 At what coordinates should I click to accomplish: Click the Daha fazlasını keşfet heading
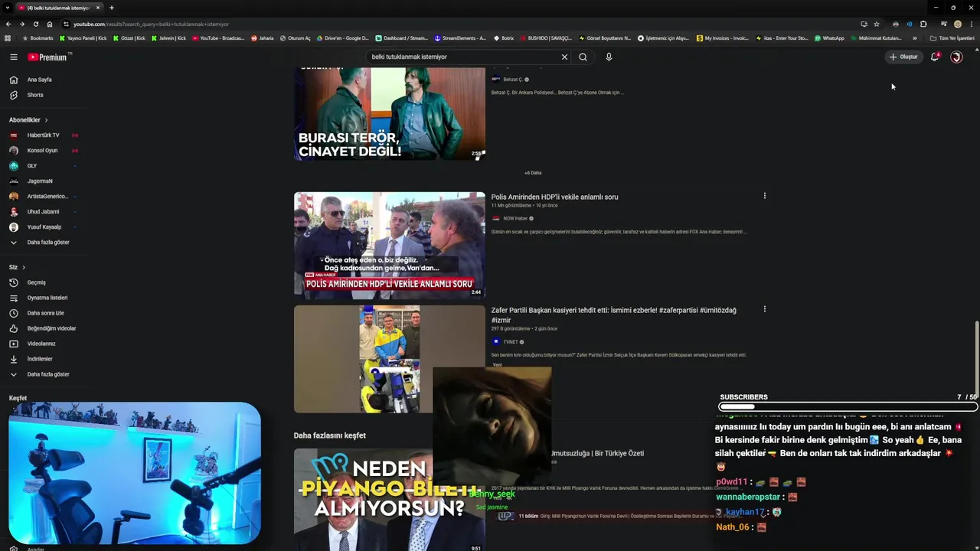point(329,435)
